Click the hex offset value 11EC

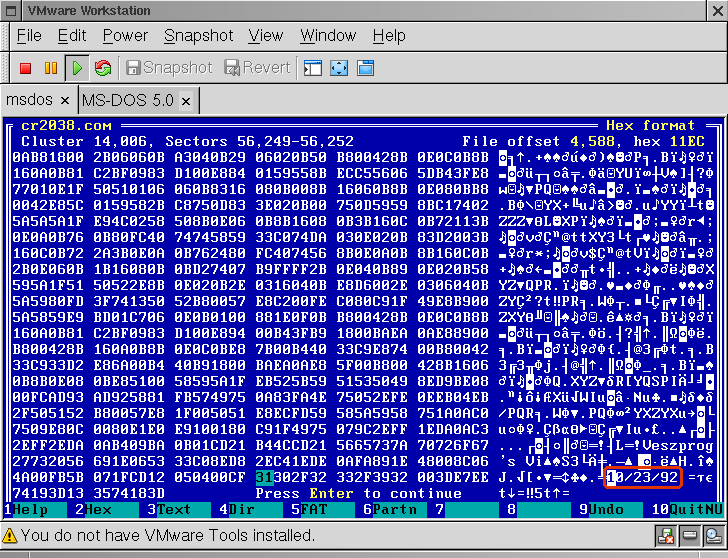[687, 141]
